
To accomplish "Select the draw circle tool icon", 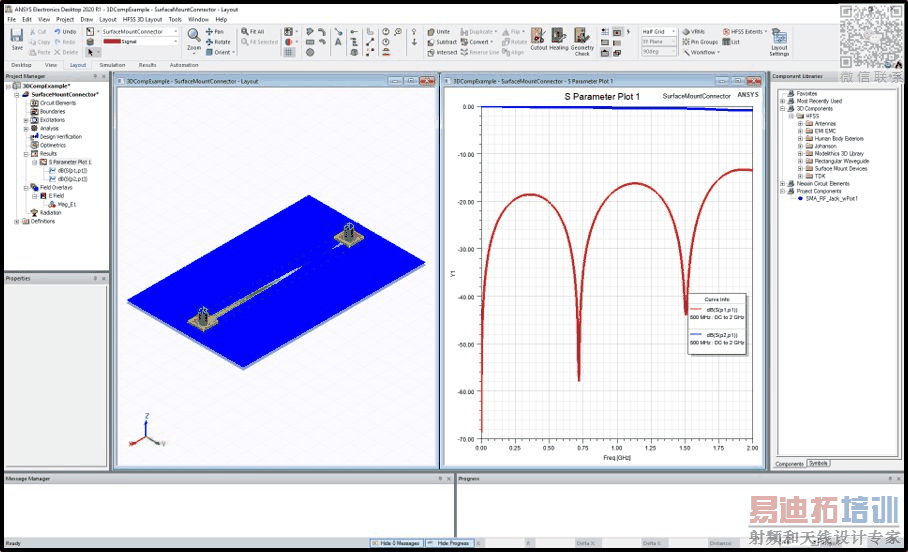I will [x=310, y=52].
